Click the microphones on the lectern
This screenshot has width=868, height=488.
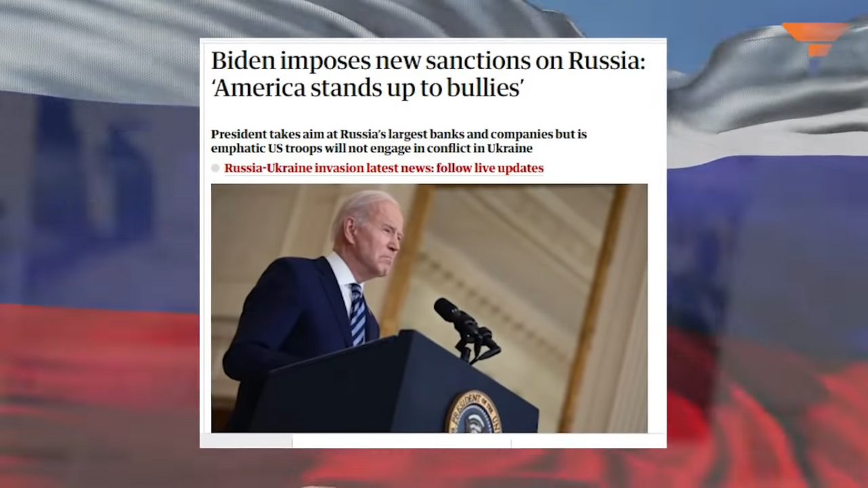tap(467, 329)
